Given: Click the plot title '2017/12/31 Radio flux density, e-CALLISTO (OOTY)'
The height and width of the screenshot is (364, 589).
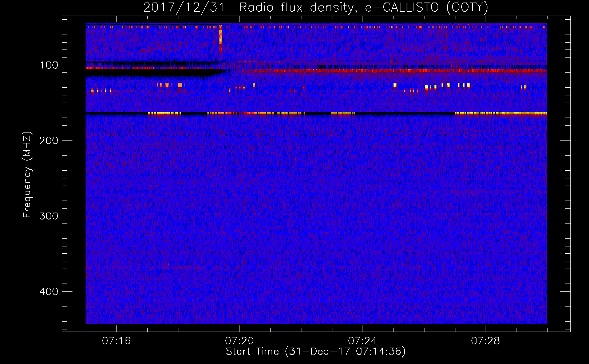Looking at the screenshot, I should pos(316,7).
